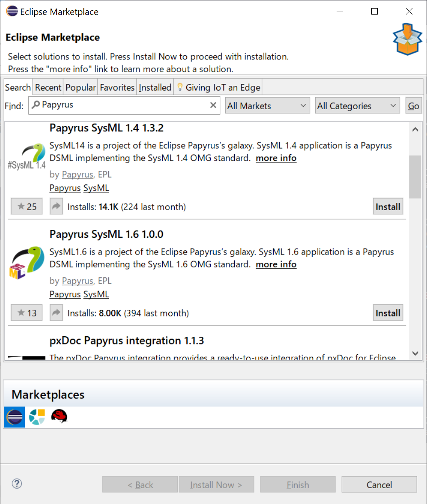Switch to the Recent tab

click(x=48, y=87)
